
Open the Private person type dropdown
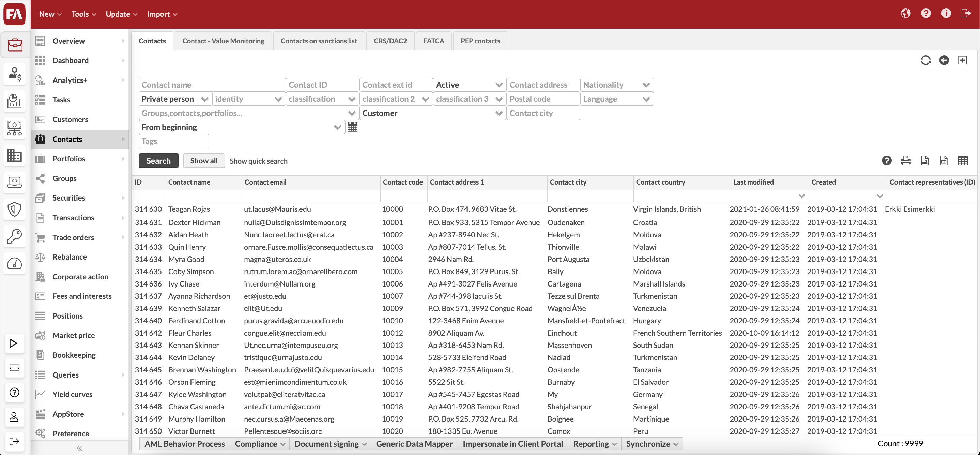click(175, 99)
